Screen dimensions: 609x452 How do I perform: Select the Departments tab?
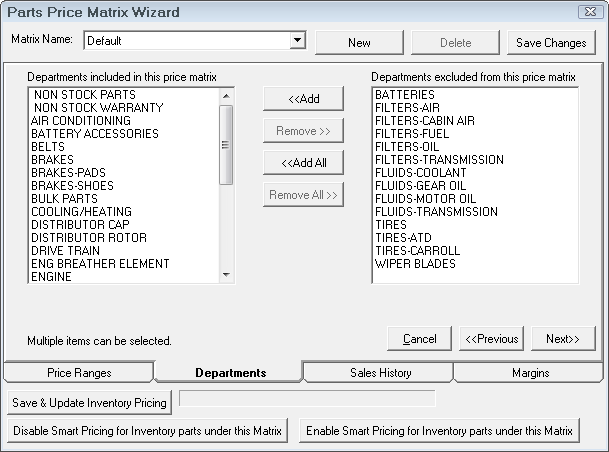pos(230,373)
